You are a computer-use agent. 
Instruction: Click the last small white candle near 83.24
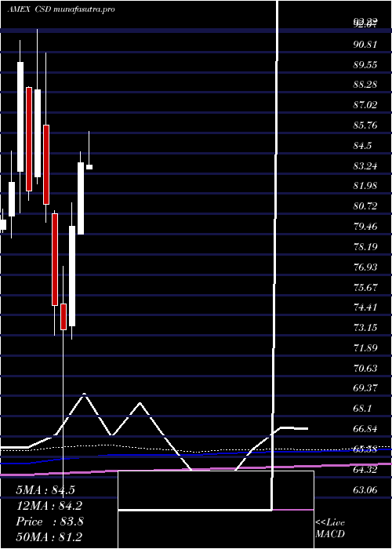click(x=89, y=167)
